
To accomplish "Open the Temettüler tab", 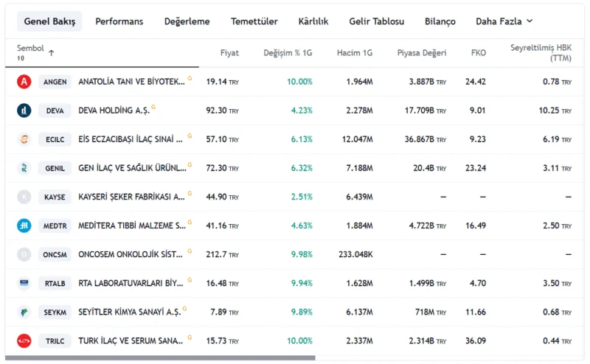I will coord(254,21).
